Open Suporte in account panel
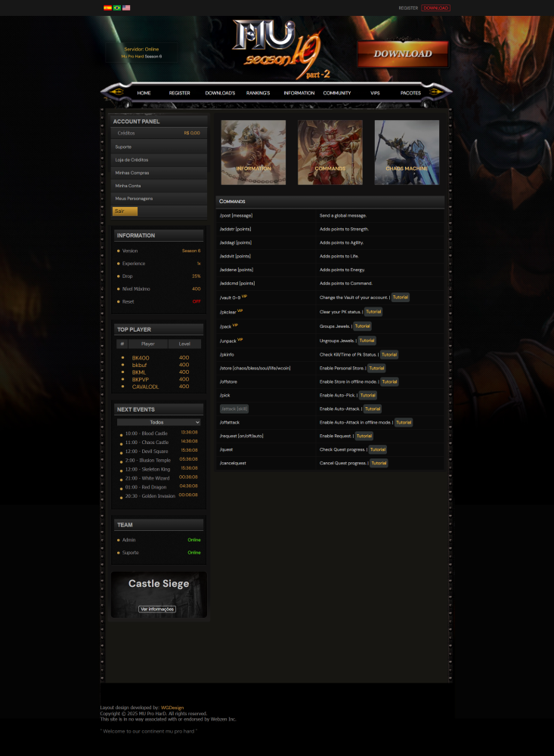Viewport: 554px width, 756px height. tap(159, 147)
